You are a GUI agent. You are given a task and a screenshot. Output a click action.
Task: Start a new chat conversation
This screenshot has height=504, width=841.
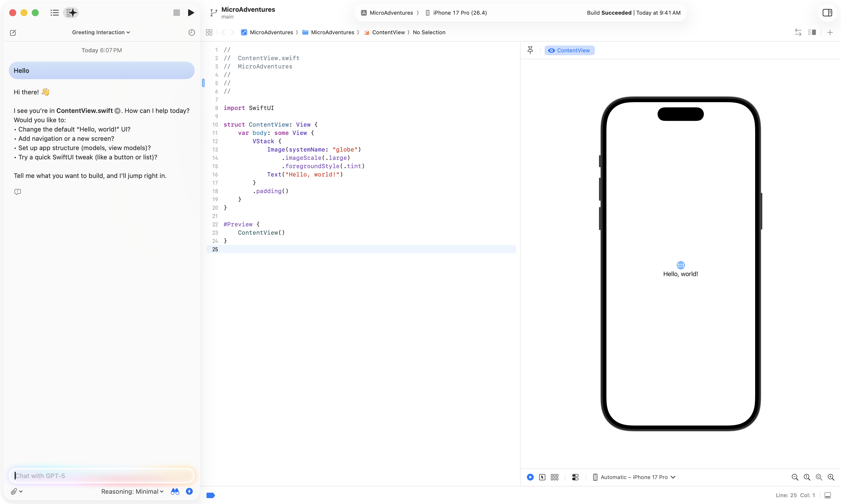[x=13, y=33]
